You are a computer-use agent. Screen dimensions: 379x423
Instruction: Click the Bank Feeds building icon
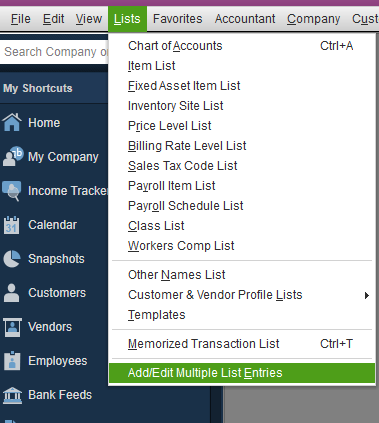pos(12,395)
